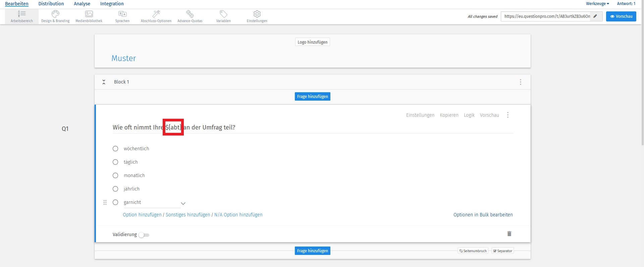The width and height of the screenshot is (644, 267).
Task: Open Antwort: 1 responses link
Action: 626,4
